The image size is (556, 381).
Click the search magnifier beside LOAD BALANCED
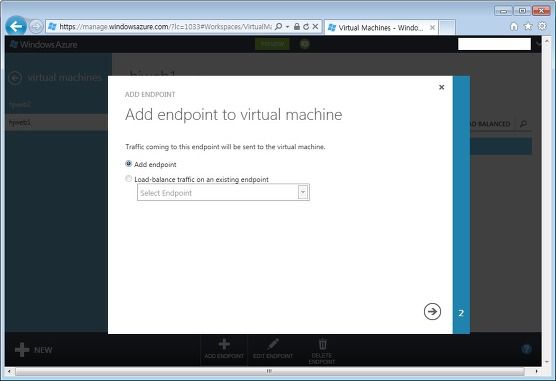[523, 124]
